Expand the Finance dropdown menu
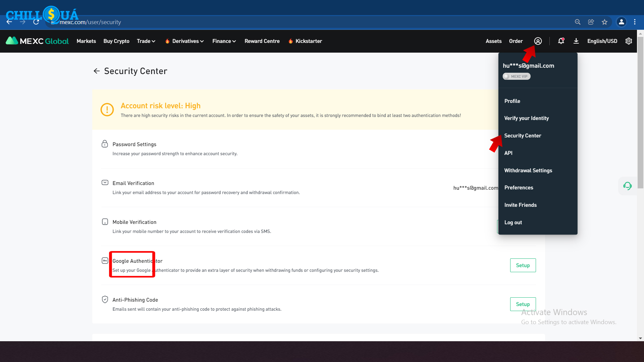The height and width of the screenshot is (362, 644). (224, 41)
